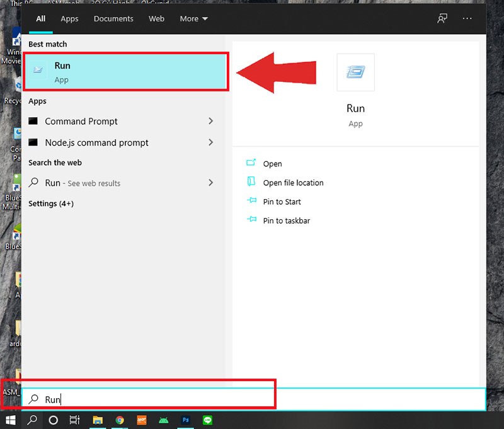This screenshot has height=429, width=504.
Task: Select the Run best match result
Action: click(x=127, y=72)
